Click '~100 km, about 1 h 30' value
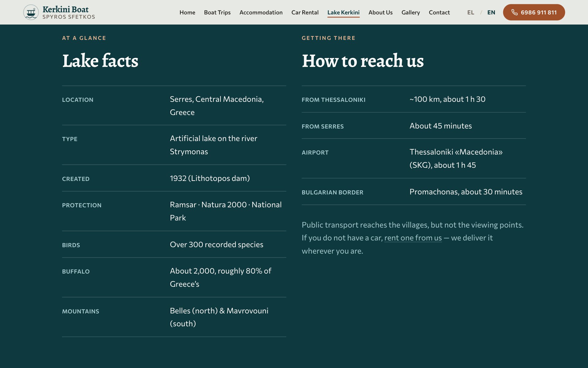This screenshot has width=588, height=368. coord(447,99)
